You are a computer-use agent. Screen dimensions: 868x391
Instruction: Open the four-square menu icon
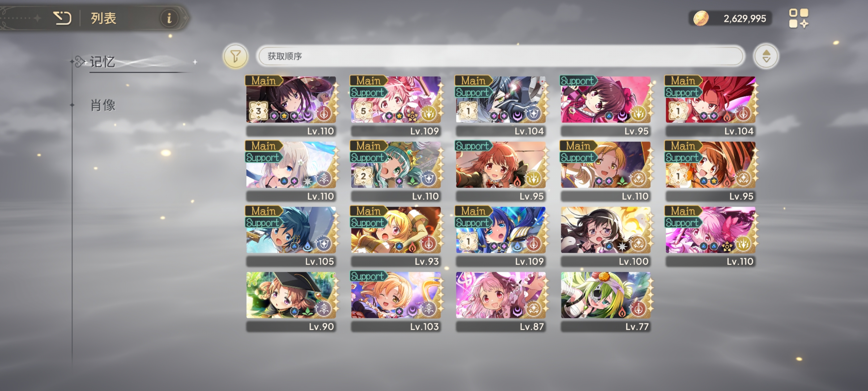pyautogui.click(x=799, y=18)
